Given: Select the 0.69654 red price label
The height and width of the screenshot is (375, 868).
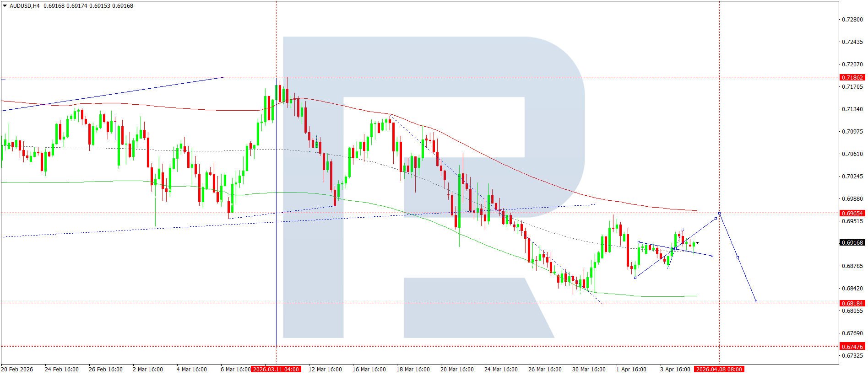Looking at the screenshot, I should click(852, 214).
